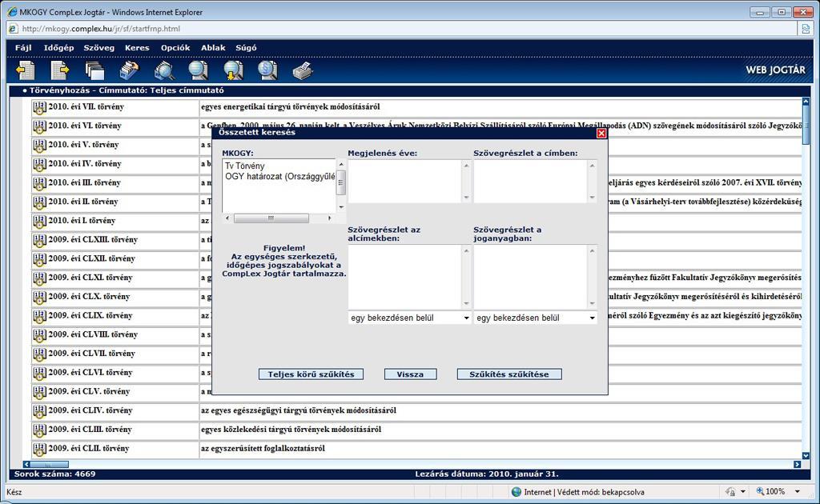Viewport: 820px width, 504px height.
Task: Click the paragraph sign magnifier search icon
Action: point(267,70)
